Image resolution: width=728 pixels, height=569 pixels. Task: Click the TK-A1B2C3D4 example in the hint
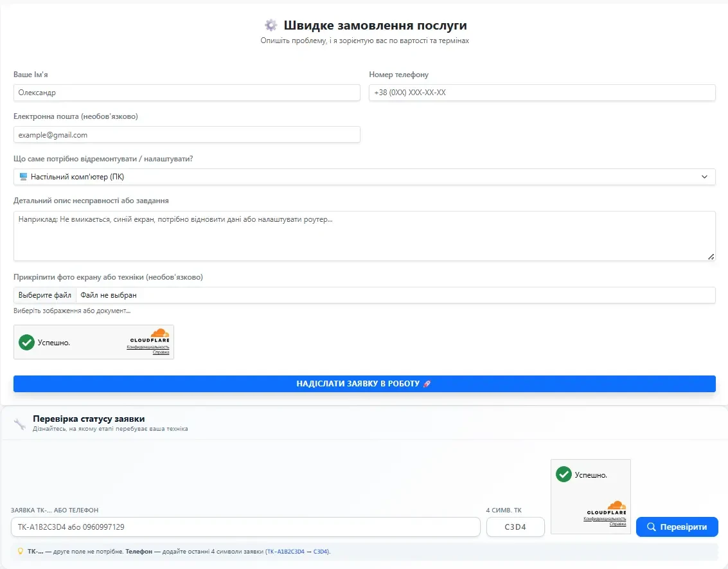click(285, 552)
